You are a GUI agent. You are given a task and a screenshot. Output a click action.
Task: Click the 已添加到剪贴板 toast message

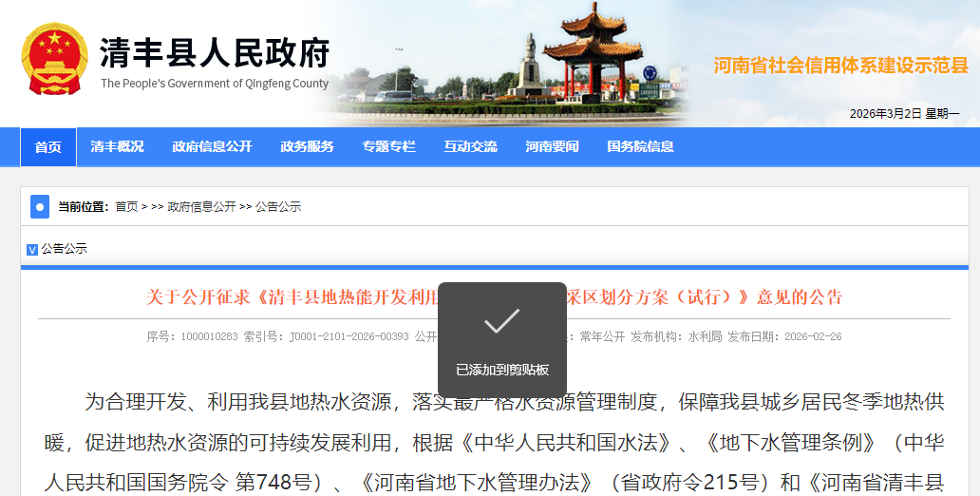click(x=501, y=370)
